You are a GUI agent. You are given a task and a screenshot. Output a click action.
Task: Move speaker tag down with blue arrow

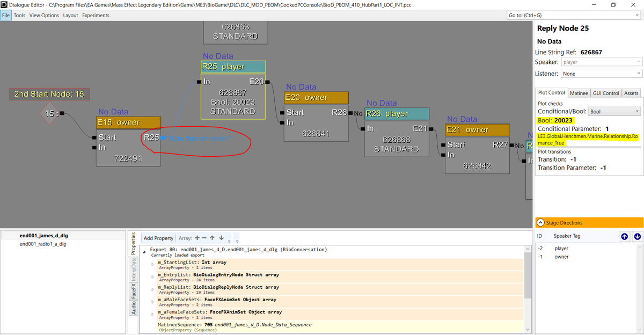(x=637, y=236)
